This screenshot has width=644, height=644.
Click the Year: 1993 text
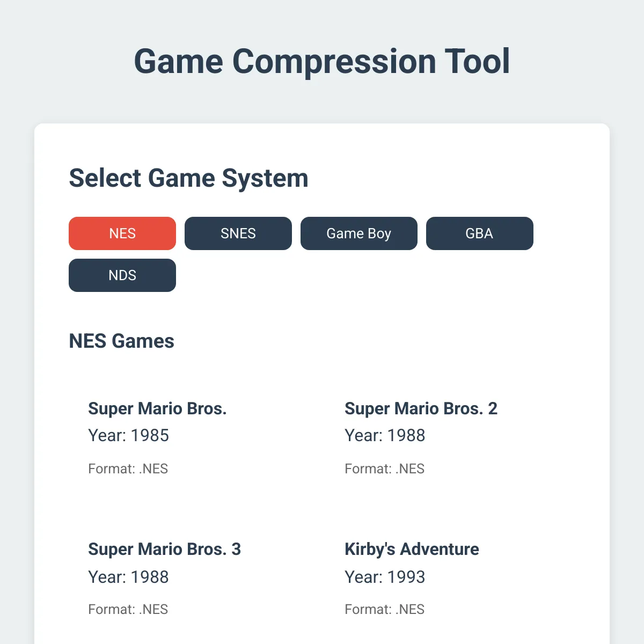385,577
